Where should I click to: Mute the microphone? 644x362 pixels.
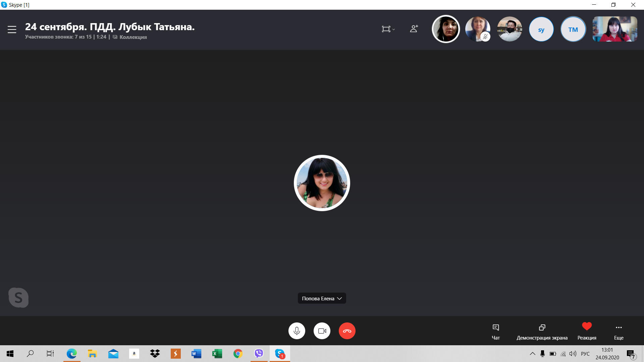point(297,331)
